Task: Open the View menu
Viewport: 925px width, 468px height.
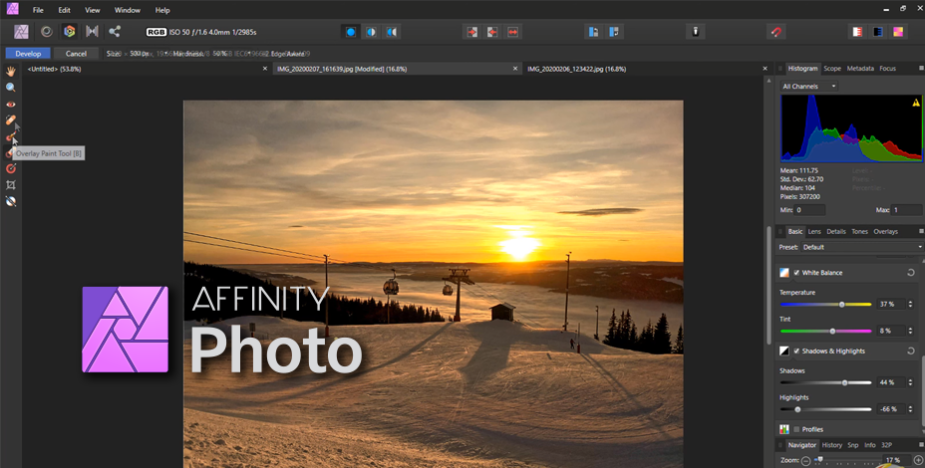Action: [92, 10]
